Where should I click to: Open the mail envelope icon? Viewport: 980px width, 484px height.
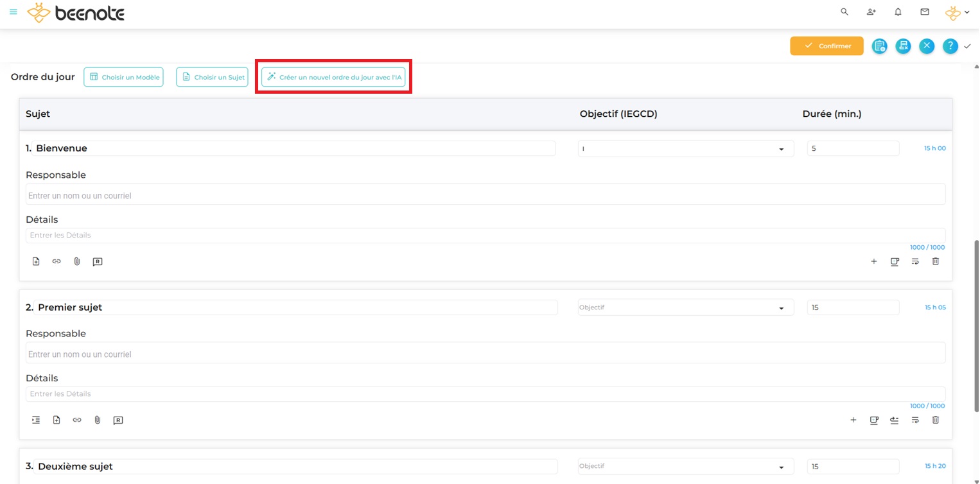pos(925,12)
